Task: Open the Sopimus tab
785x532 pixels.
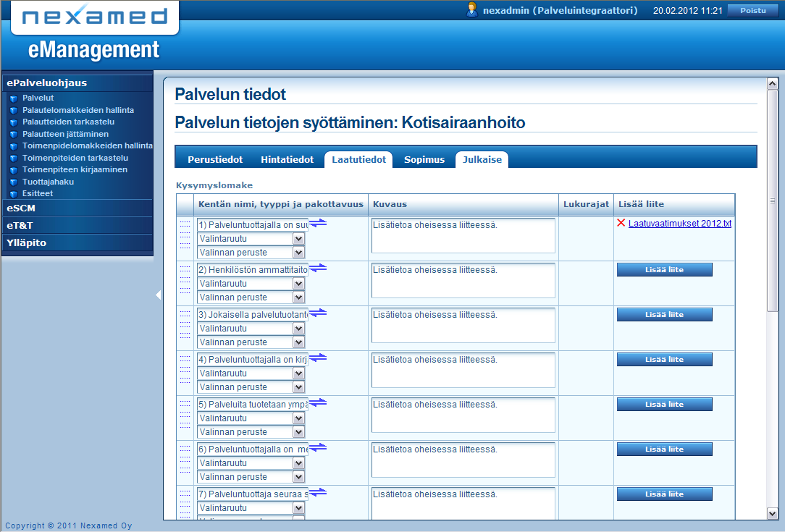Action: coord(424,160)
